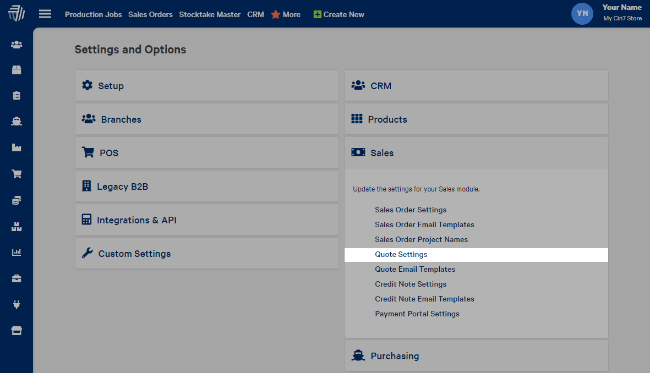Click the grid icon on the Products panel
The width and height of the screenshot is (650, 373).
click(x=357, y=119)
